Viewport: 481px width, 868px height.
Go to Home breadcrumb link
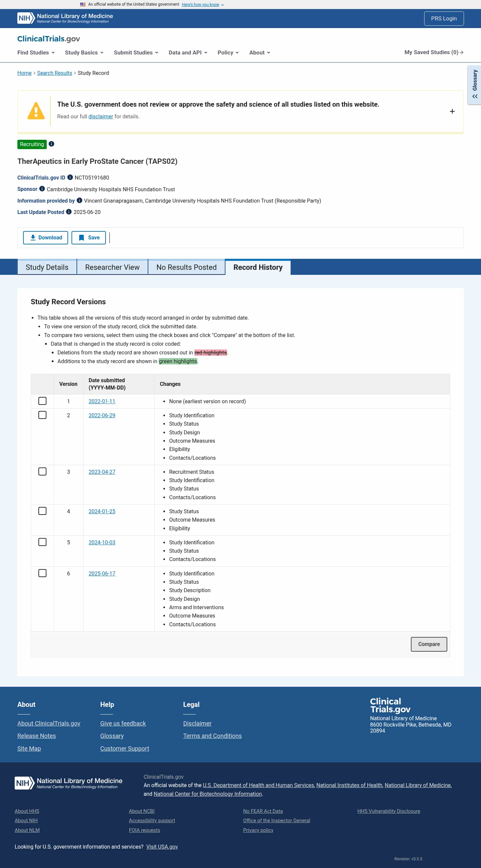[24, 73]
